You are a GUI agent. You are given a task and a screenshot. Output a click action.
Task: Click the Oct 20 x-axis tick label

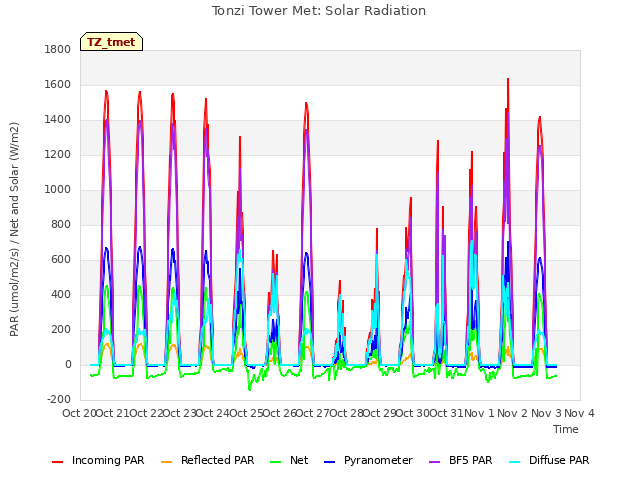pyautogui.click(x=79, y=413)
